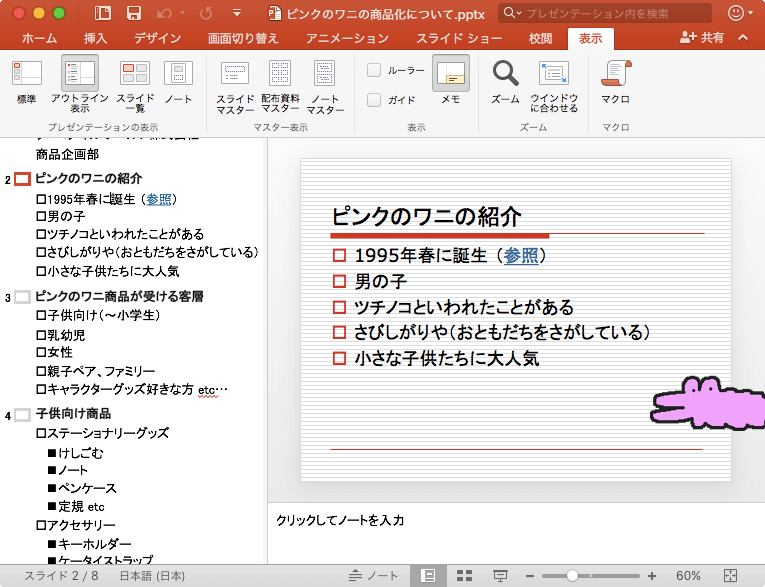This screenshot has height=587, width=765.
Task: Open the Undo history dropdown arrow
Action: [182, 13]
